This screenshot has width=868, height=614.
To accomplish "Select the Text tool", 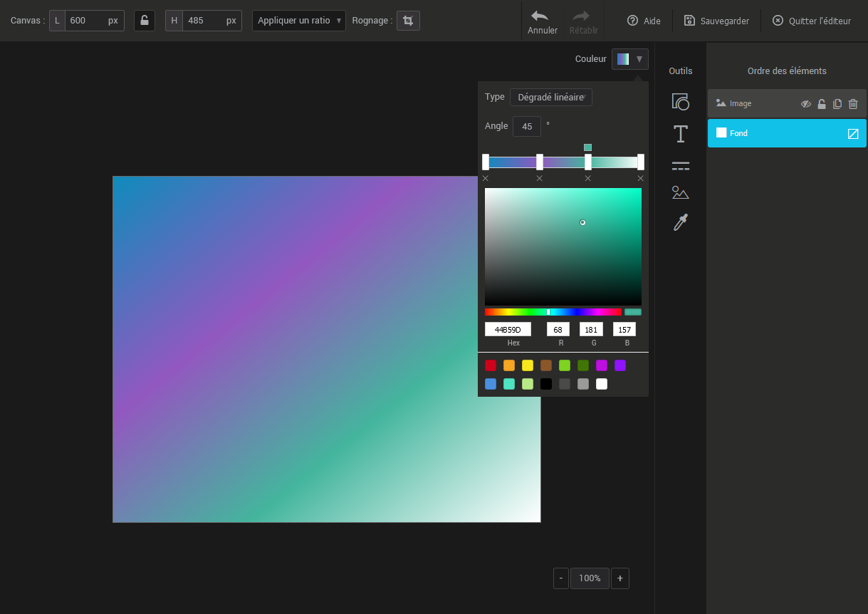I will pos(680,134).
